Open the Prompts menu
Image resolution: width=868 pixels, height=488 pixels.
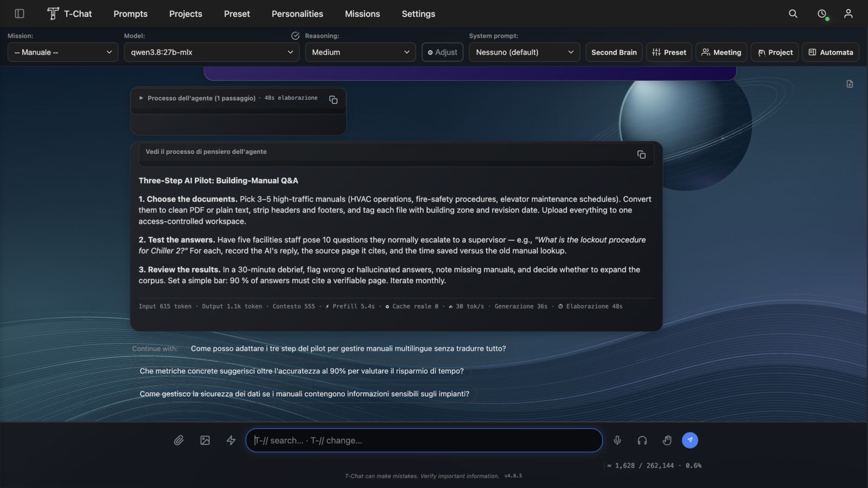[130, 14]
